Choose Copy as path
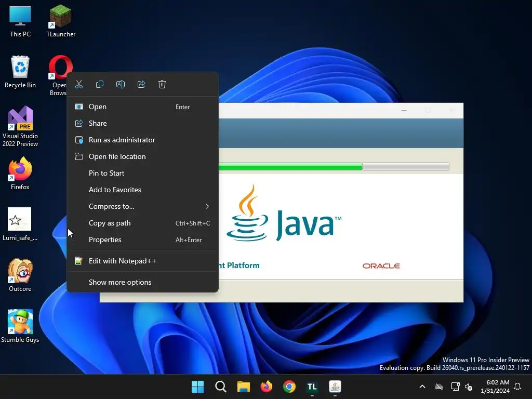The width and height of the screenshot is (532, 399). 142,223
